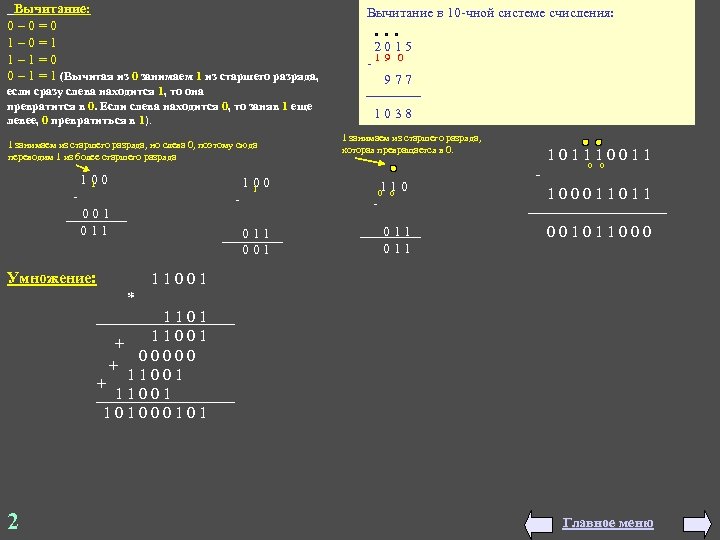Go to the next slide arrow
Screen dimensions: 720x540
click(697, 524)
